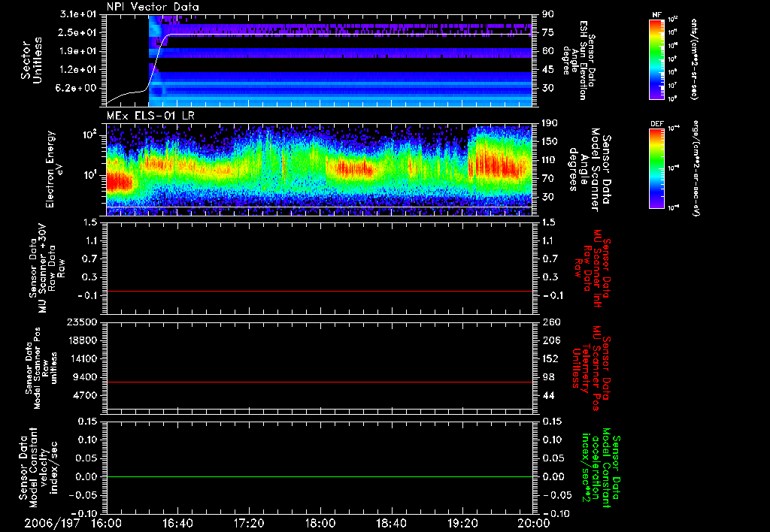Click the "Sector Unitless" axis title
This screenshot has height=532, width=770.
pyautogui.click(x=32, y=60)
